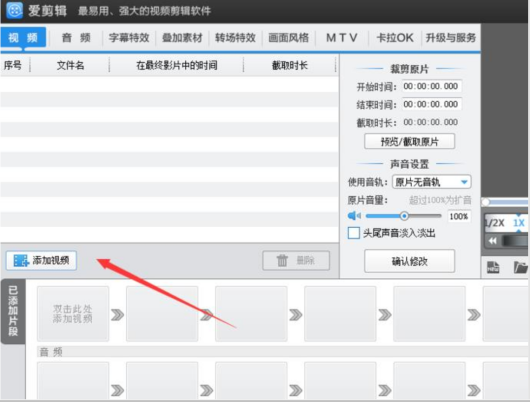The image size is (530, 403).
Task: Click the third empty video clip slot
Action: (x=251, y=314)
